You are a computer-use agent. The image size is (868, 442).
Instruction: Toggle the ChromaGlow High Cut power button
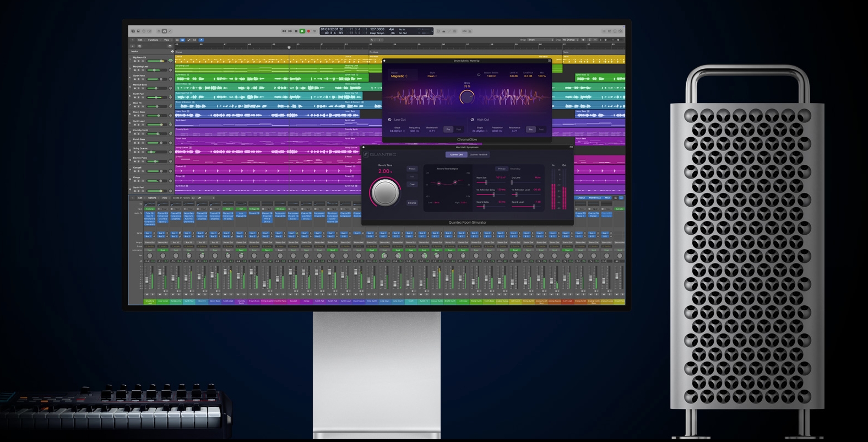472,120
